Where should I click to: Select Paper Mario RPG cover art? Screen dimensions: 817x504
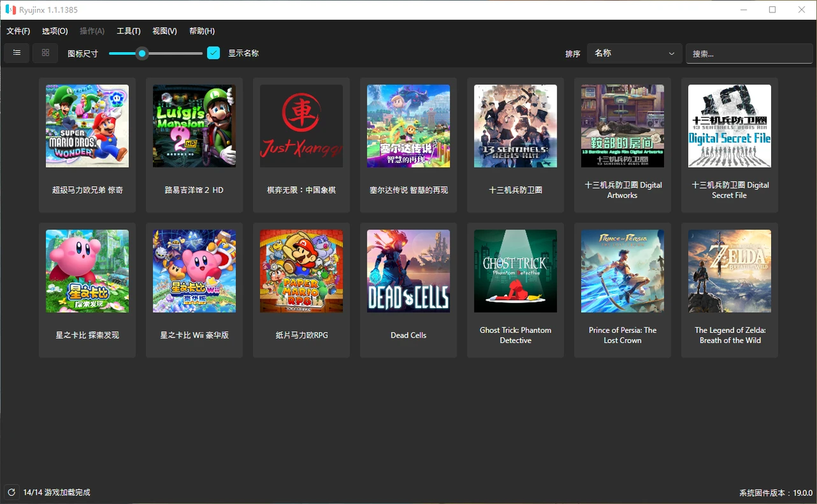301,271
